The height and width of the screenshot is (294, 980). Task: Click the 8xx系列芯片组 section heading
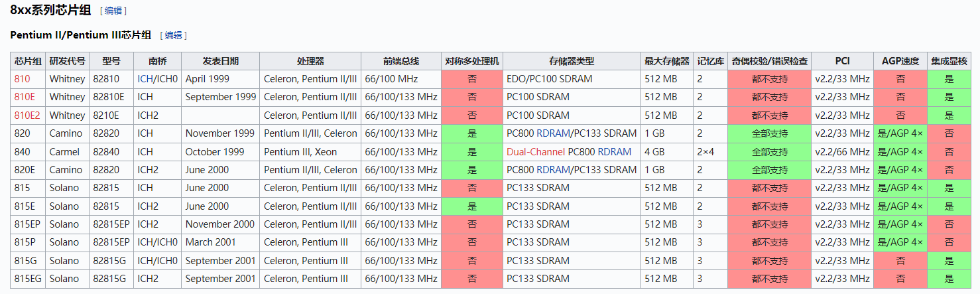pyautogui.click(x=50, y=10)
